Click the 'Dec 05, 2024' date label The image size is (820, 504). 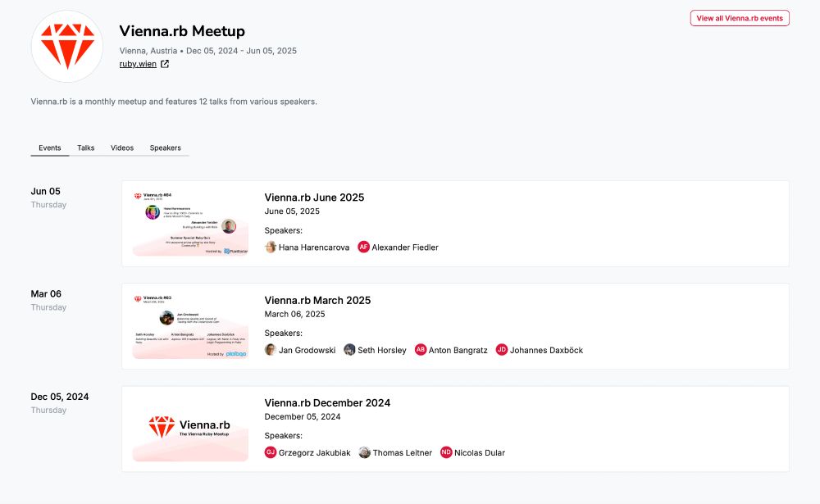point(60,397)
